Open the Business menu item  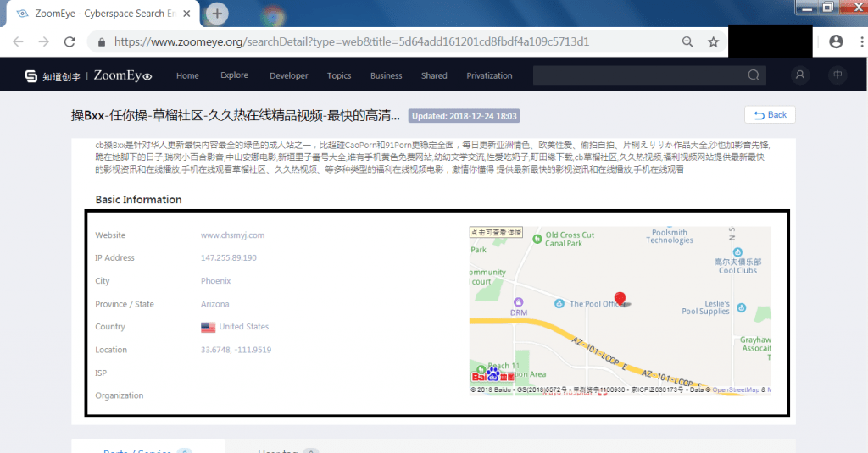(387, 75)
